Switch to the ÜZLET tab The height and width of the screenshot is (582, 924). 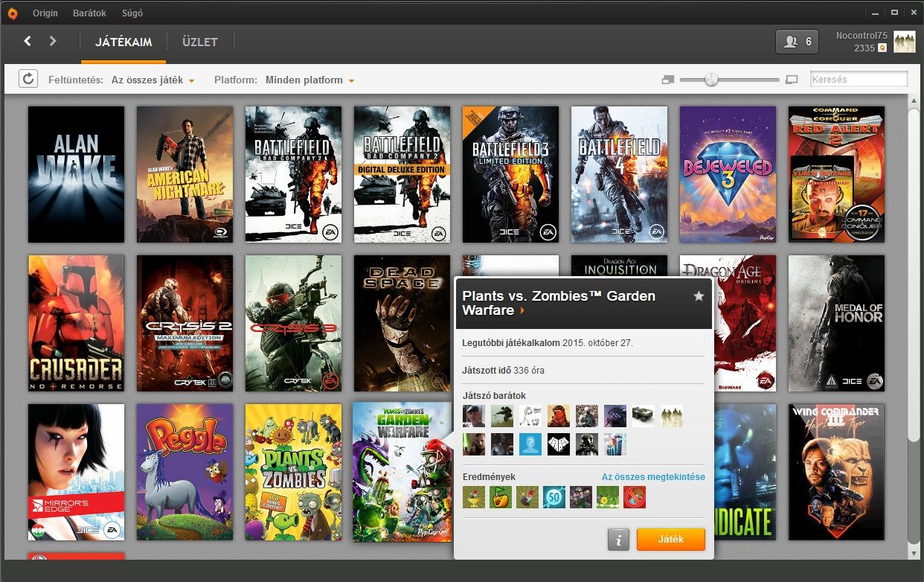[x=200, y=42]
